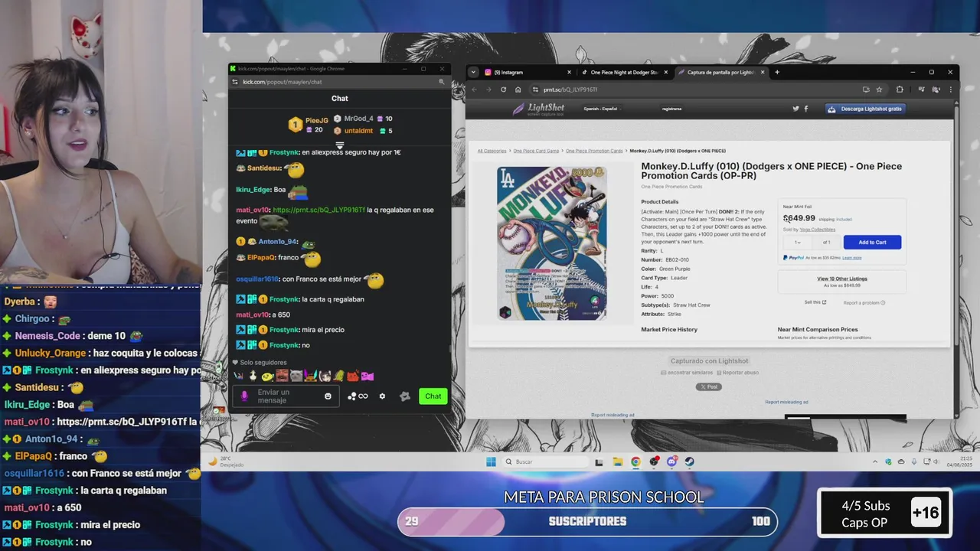The width and height of the screenshot is (980, 551).
Task: Click PieeJG top gifter entry
Action: 308,125
